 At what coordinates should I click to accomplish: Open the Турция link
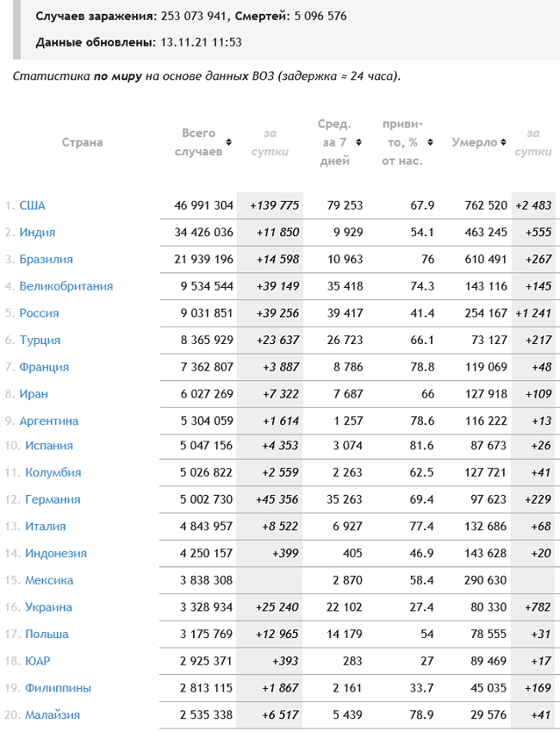pyautogui.click(x=40, y=341)
